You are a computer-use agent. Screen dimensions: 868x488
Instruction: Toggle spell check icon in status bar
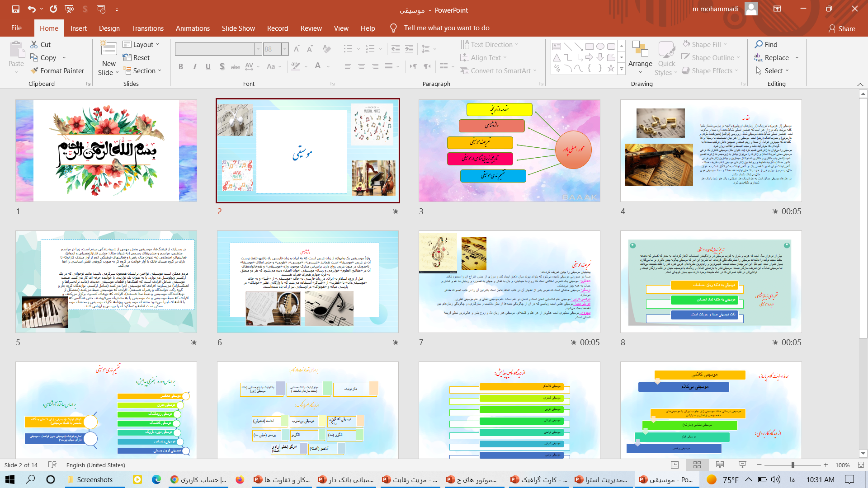coord(52,465)
